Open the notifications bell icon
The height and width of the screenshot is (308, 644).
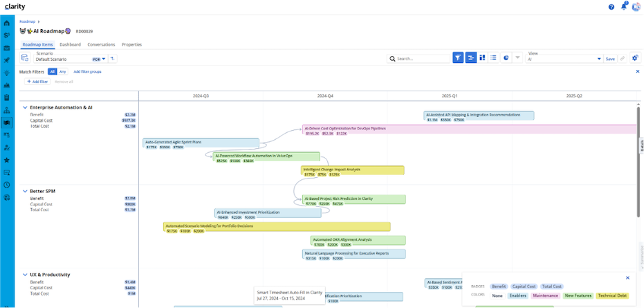click(624, 7)
